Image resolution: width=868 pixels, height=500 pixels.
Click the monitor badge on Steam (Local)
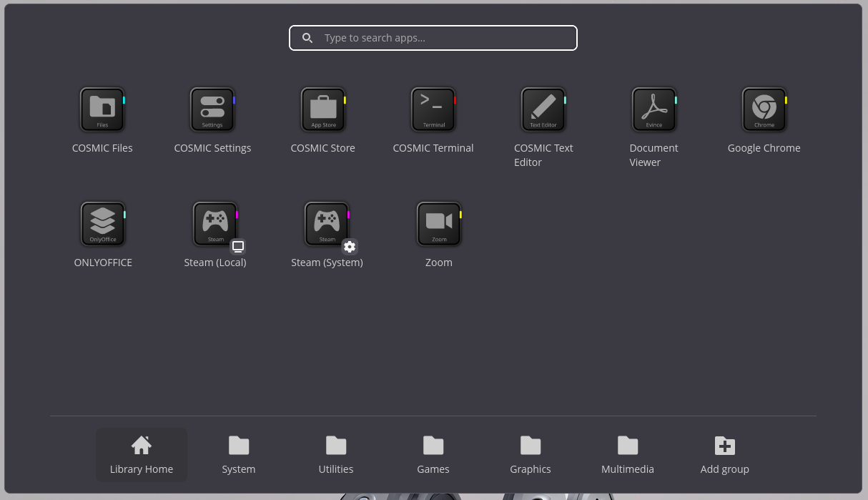238,246
